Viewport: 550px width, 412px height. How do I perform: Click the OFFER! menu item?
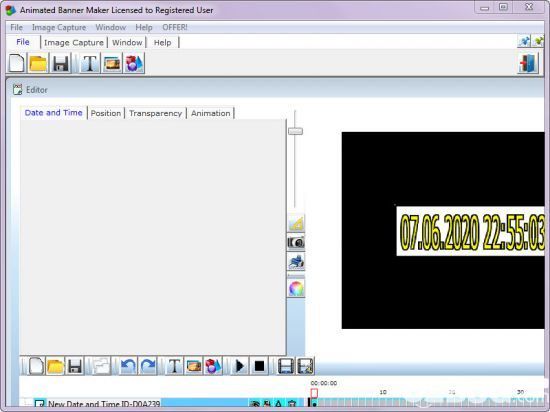[x=175, y=27]
